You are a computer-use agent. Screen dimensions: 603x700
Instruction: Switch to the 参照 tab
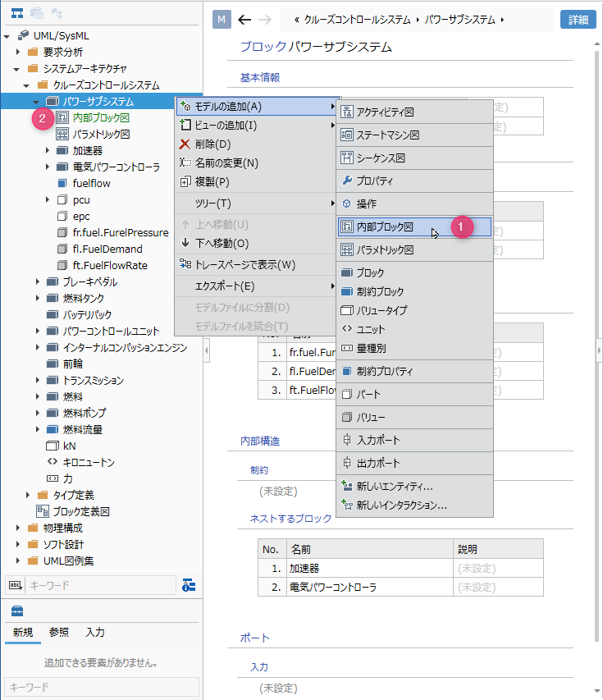59,632
